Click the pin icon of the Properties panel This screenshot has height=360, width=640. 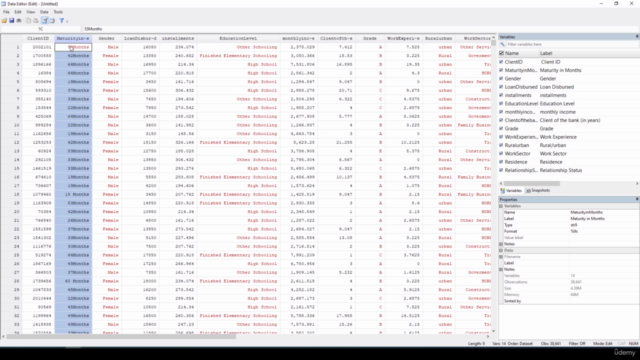(x=637, y=199)
